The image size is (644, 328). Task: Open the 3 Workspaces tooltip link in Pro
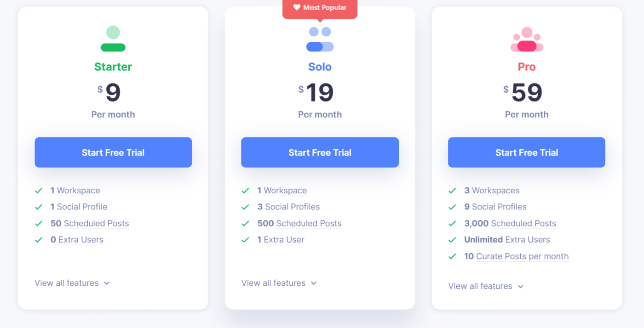pyautogui.click(x=492, y=191)
